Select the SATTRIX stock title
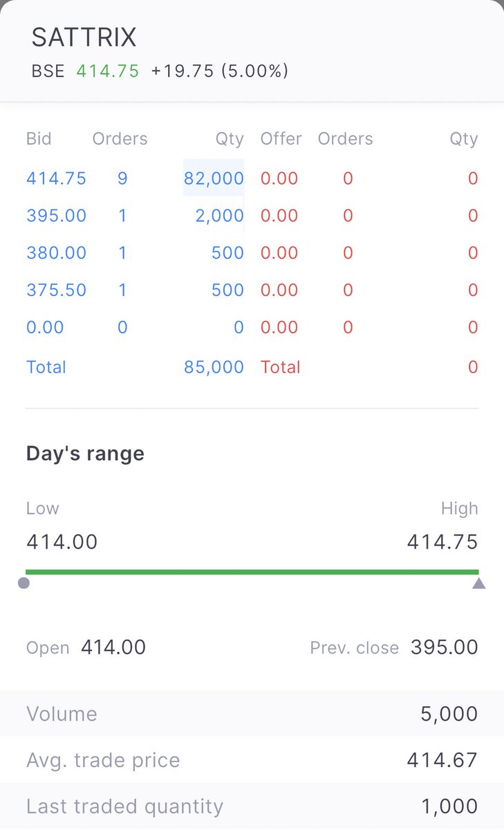The width and height of the screenshot is (504, 830). (84, 38)
